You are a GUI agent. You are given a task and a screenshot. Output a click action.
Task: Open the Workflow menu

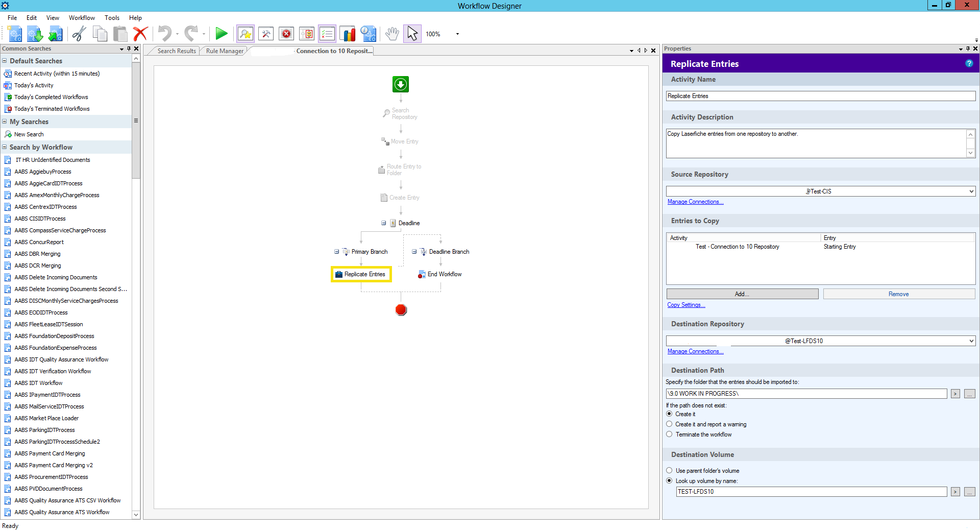pyautogui.click(x=82, y=18)
